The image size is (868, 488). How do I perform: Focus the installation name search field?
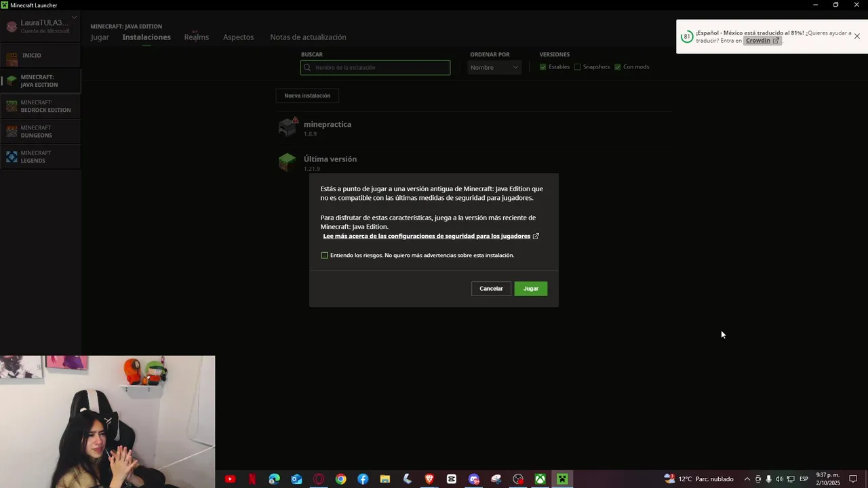375,67
